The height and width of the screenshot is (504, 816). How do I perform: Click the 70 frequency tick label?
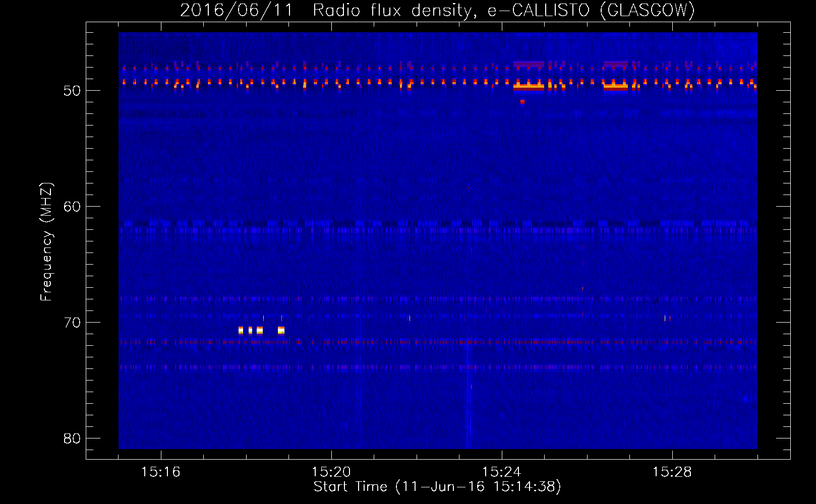click(72, 323)
